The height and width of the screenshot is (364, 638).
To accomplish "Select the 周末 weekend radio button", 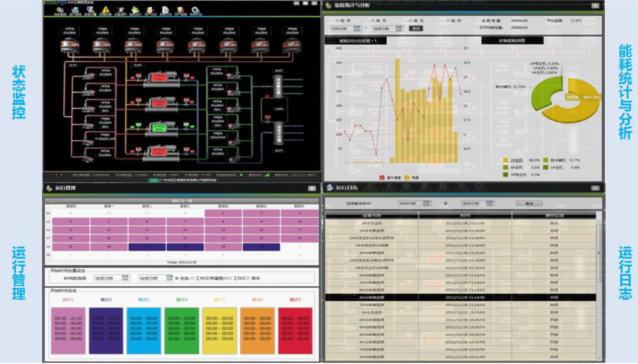I will pos(248,279).
